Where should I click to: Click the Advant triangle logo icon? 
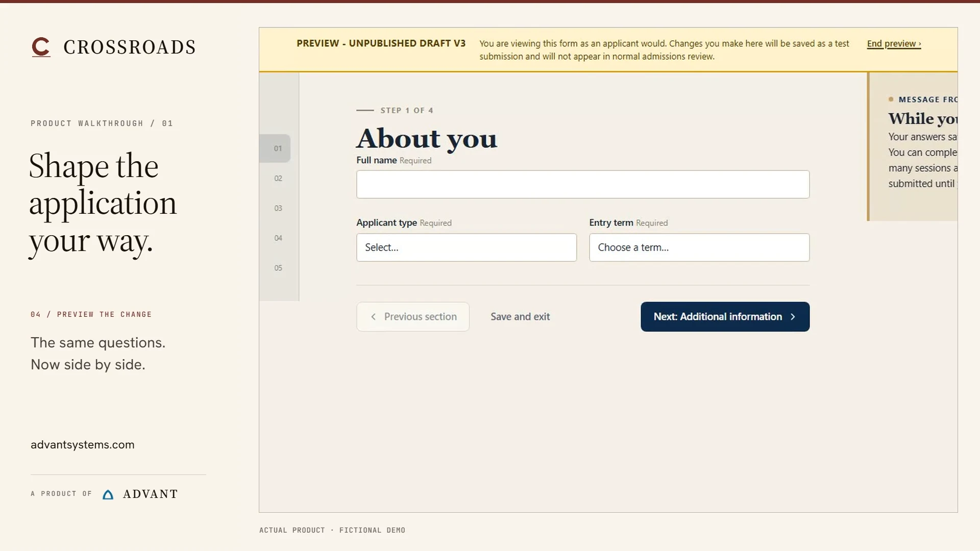(108, 494)
